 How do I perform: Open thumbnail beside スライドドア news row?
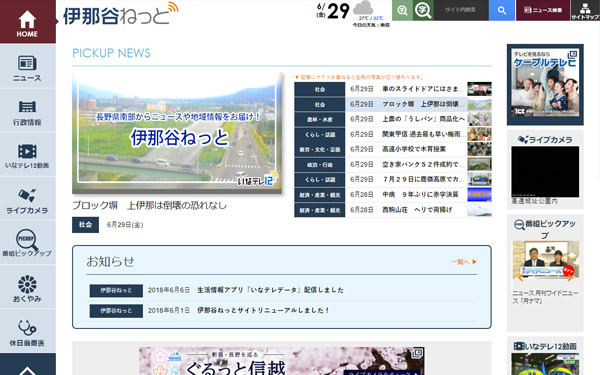click(x=479, y=89)
